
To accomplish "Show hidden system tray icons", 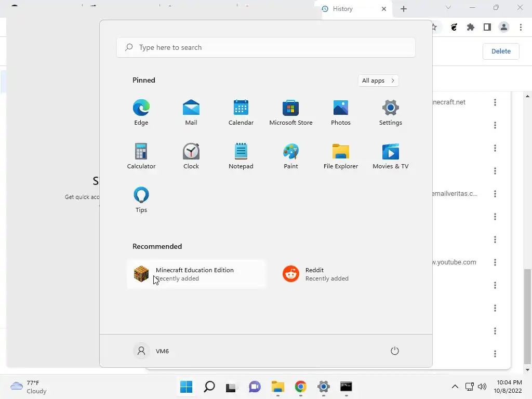I will tap(455, 387).
